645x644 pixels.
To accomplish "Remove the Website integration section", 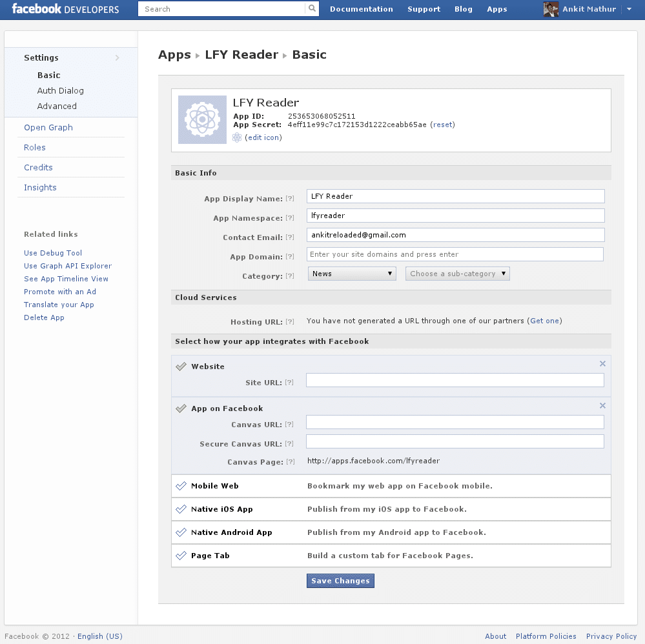I will 602,364.
